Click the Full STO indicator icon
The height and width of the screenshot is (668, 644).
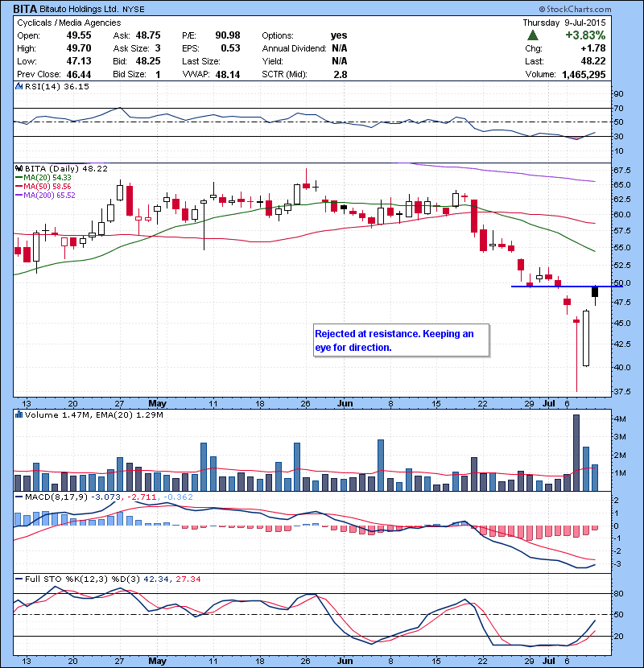[x=18, y=579]
